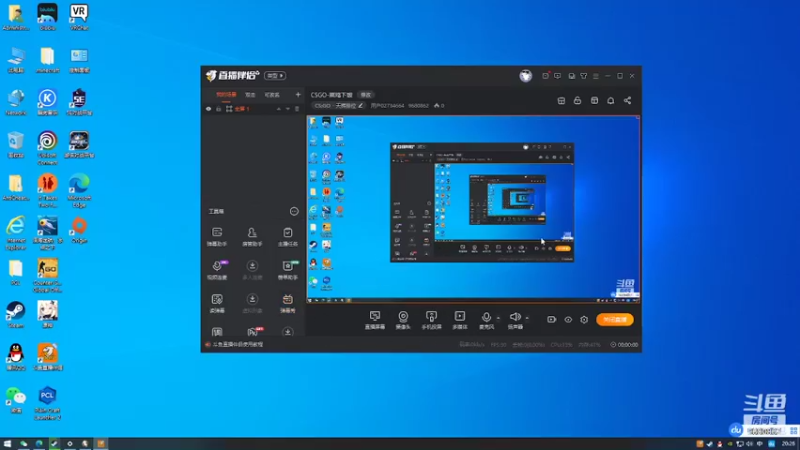Open the toolbox more options circle
Viewport: 800px width, 450px height.
coord(294,211)
